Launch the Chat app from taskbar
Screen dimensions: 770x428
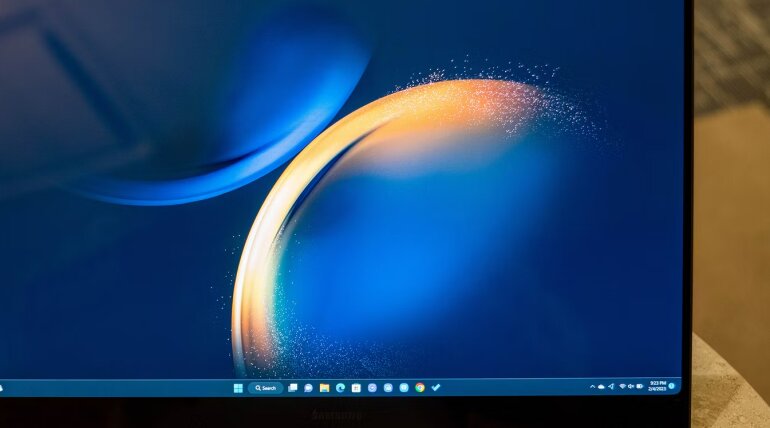308,388
